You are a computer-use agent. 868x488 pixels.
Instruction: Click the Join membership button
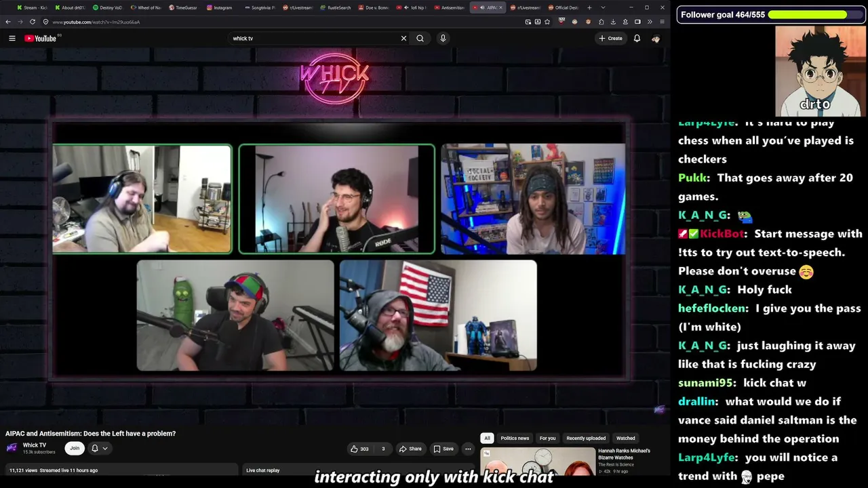75,448
